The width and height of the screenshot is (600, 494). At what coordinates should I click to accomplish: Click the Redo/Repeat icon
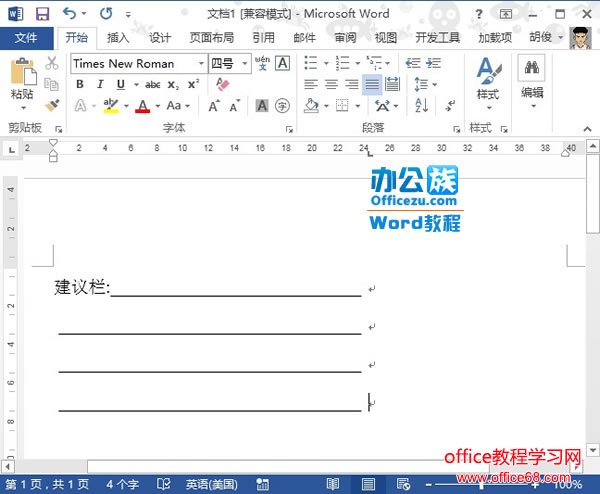pos(106,14)
